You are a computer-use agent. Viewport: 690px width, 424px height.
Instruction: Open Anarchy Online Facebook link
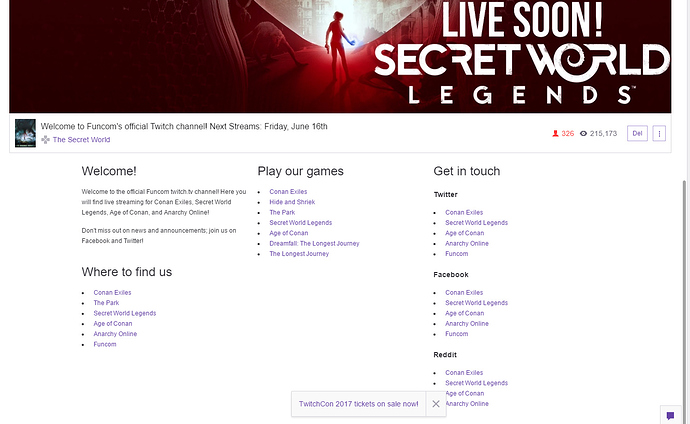click(x=466, y=323)
